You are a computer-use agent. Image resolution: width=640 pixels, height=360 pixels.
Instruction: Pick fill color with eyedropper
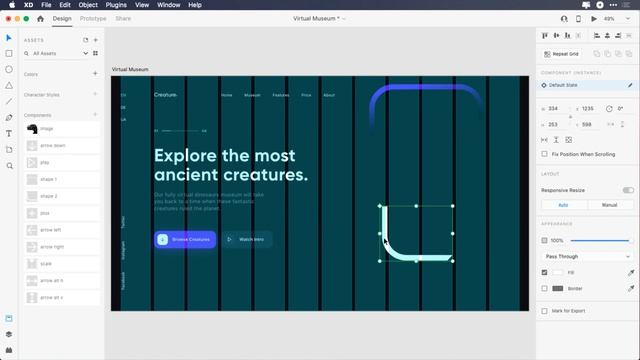(631, 272)
